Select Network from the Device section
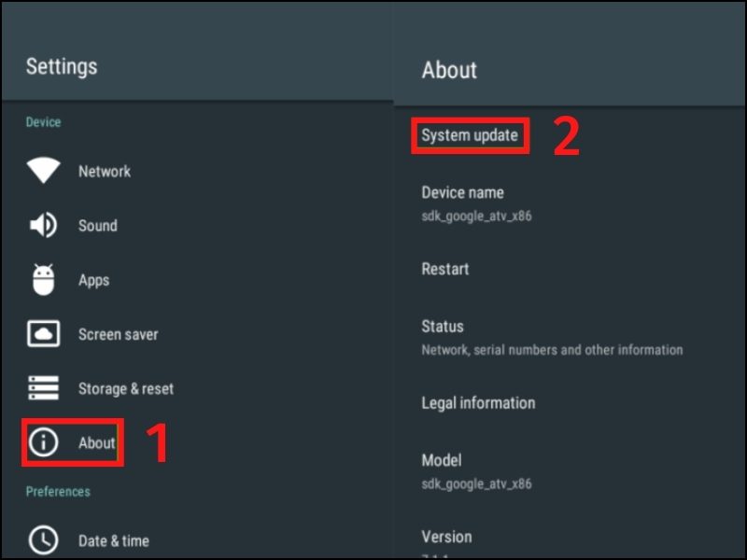 pyautogui.click(x=103, y=171)
